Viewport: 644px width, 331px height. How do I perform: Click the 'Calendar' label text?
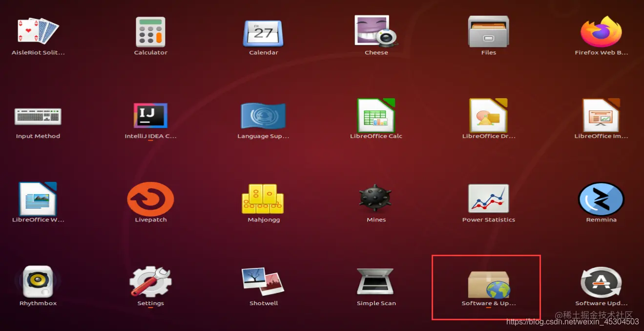click(263, 53)
